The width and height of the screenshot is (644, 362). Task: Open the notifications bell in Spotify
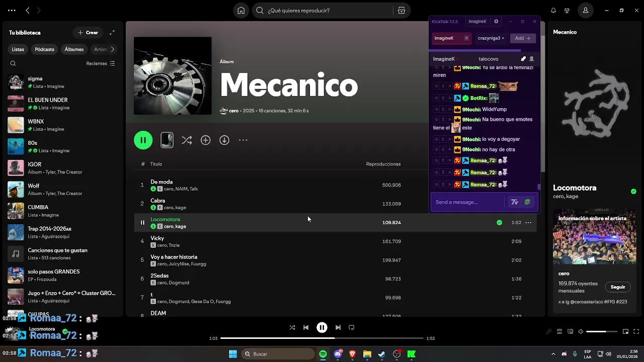click(x=553, y=11)
